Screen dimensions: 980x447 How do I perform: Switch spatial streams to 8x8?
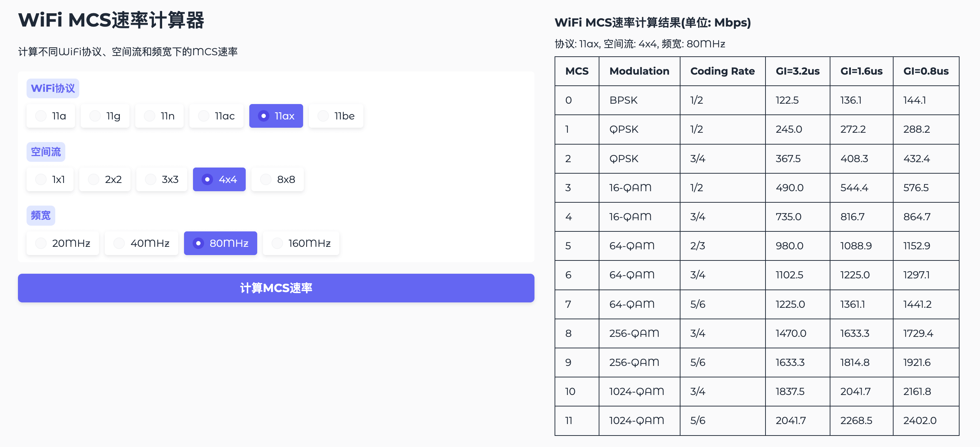[278, 179]
